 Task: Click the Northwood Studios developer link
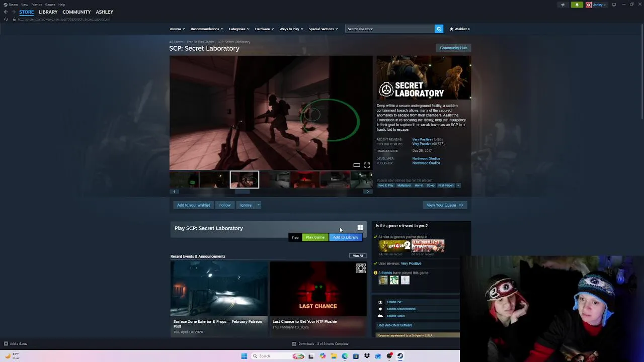click(x=426, y=159)
